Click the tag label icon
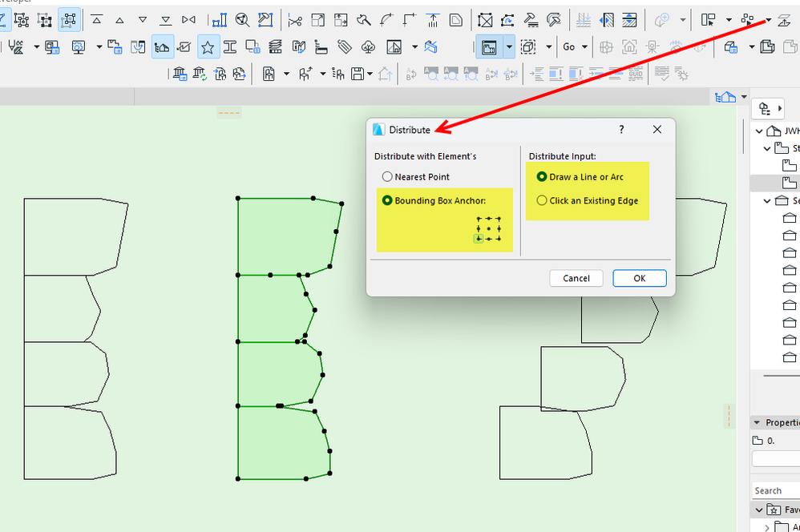Image resolution: width=800 pixels, height=532 pixels. coord(345,47)
